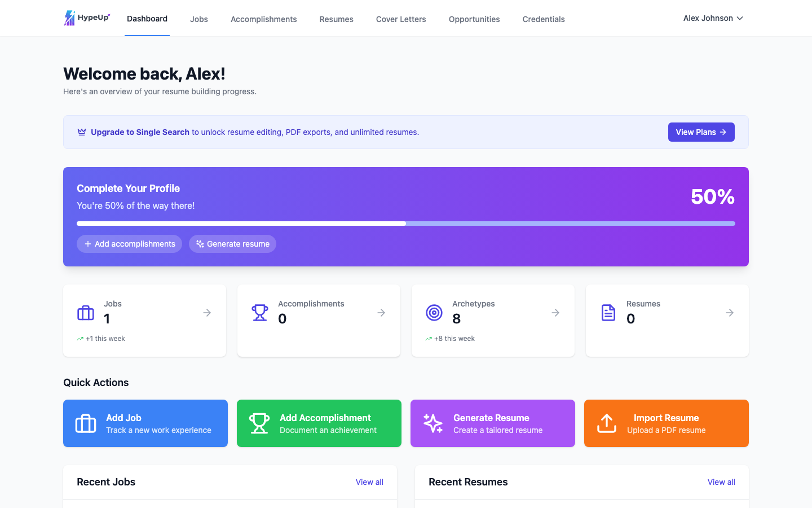Click the target icon in Archetypes card
Screen dimensions: 812x508
[x=434, y=313]
